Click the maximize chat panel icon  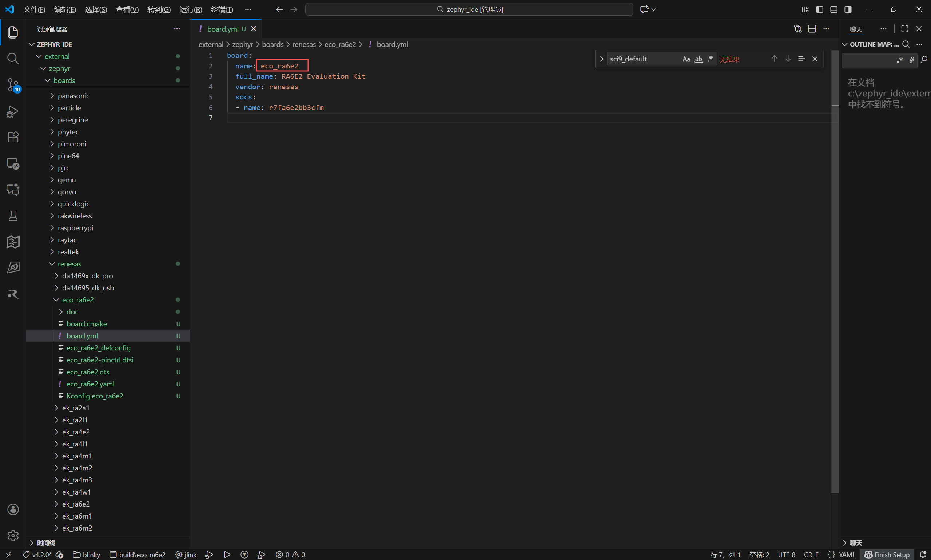point(904,29)
